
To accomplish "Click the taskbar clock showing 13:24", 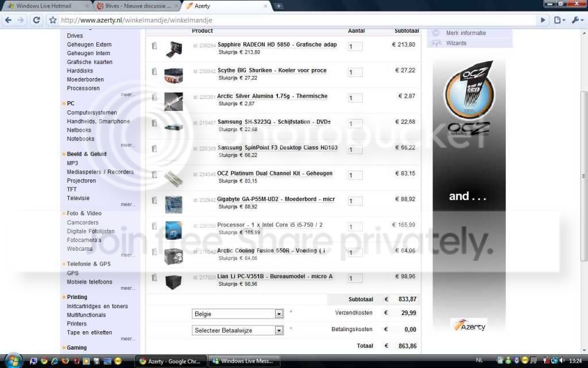I will pyautogui.click(x=575, y=361).
